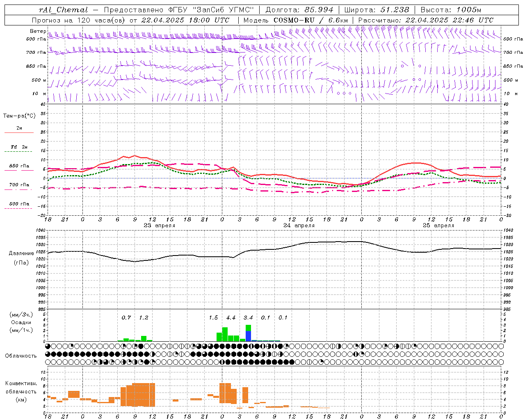
Task: Click the dash-dot line sample beneath legend 700 гПа
Action: [x=18, y=190]
